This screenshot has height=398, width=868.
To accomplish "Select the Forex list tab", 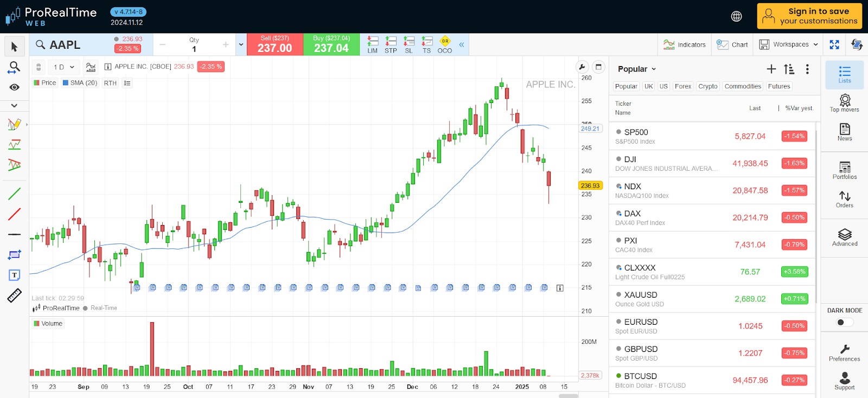I will (x=683, y=86).
